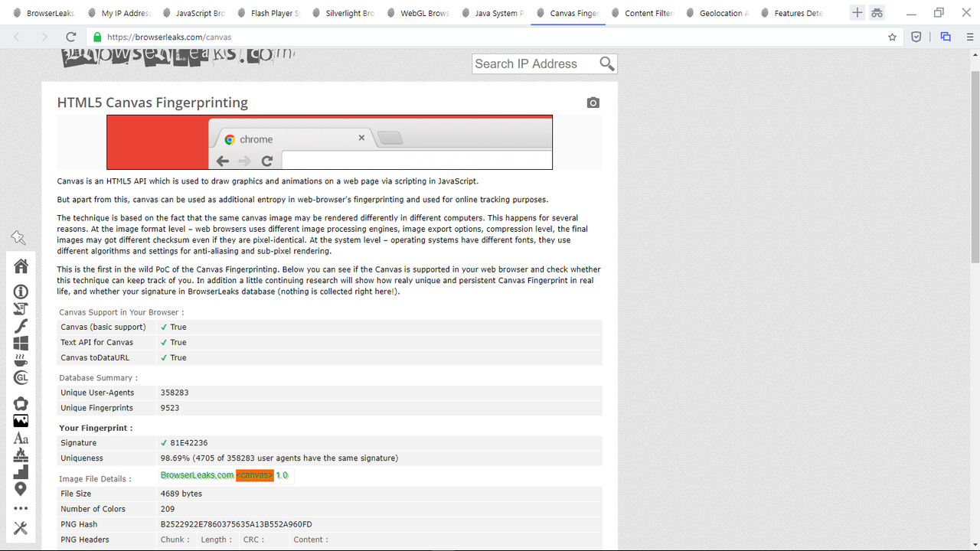Switch to the BrowserLeaks tab
Viewport: 980px width, 551px height.
click(44, 13)
